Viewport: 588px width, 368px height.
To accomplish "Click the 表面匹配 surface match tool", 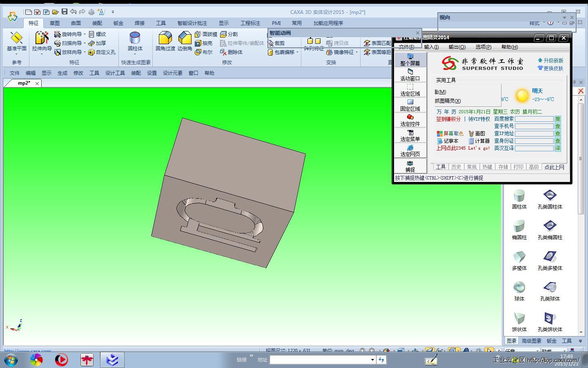I will [378, 43].
